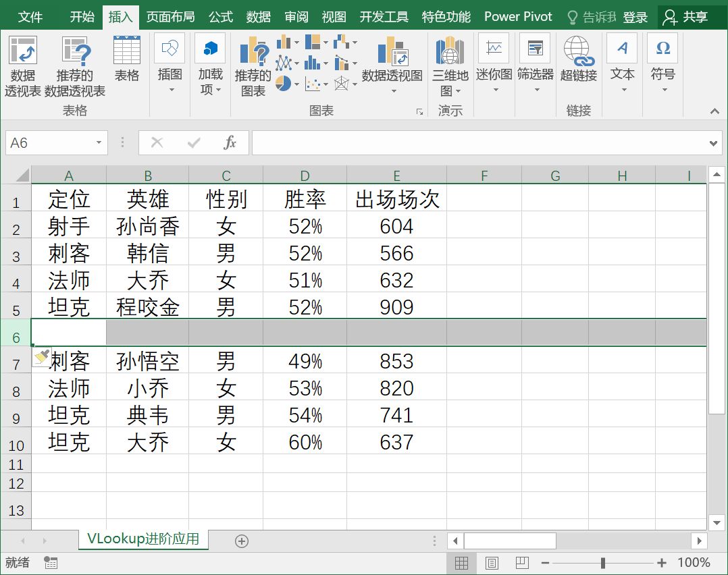Click the macro recording status bar icon

tap(51, 563)
